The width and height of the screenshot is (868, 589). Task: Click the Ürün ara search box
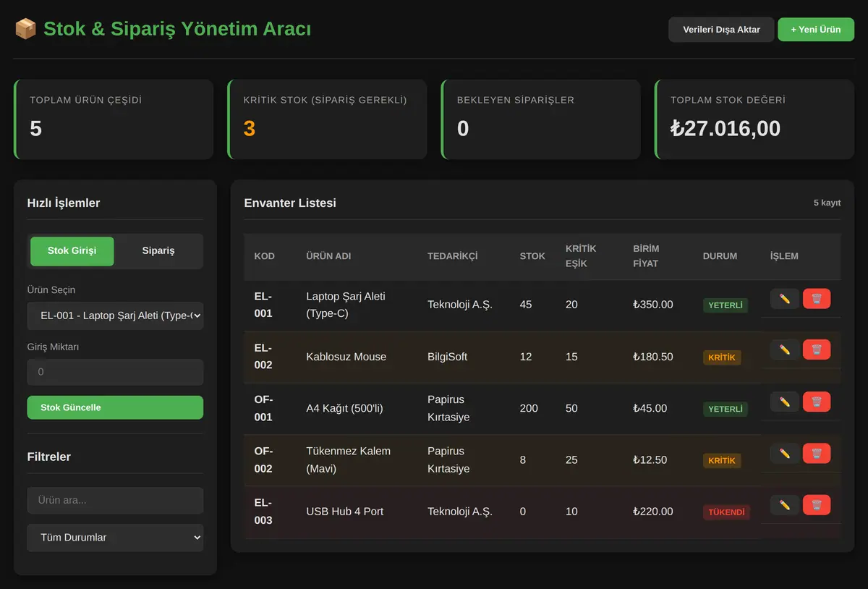115,501
